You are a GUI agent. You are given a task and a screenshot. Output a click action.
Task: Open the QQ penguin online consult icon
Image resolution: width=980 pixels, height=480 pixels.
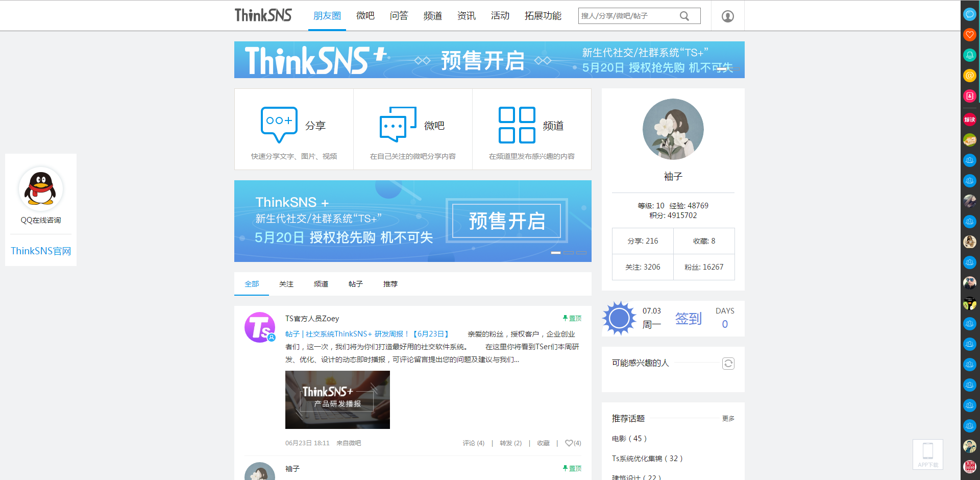pos(40,189)
